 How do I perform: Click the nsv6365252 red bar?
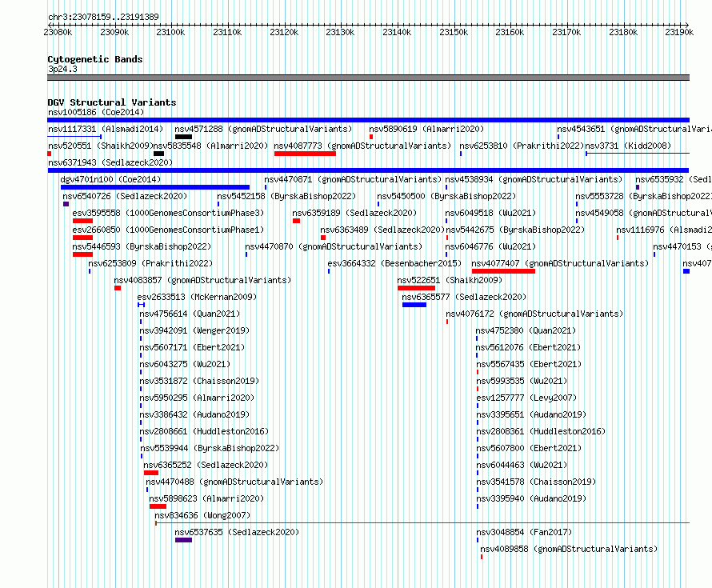pos(151,473)
